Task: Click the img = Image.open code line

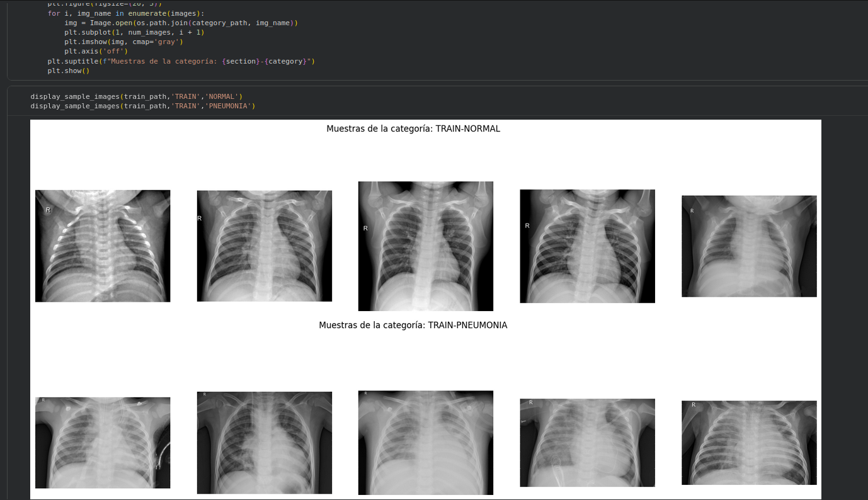Action: [x=181, y=23]
